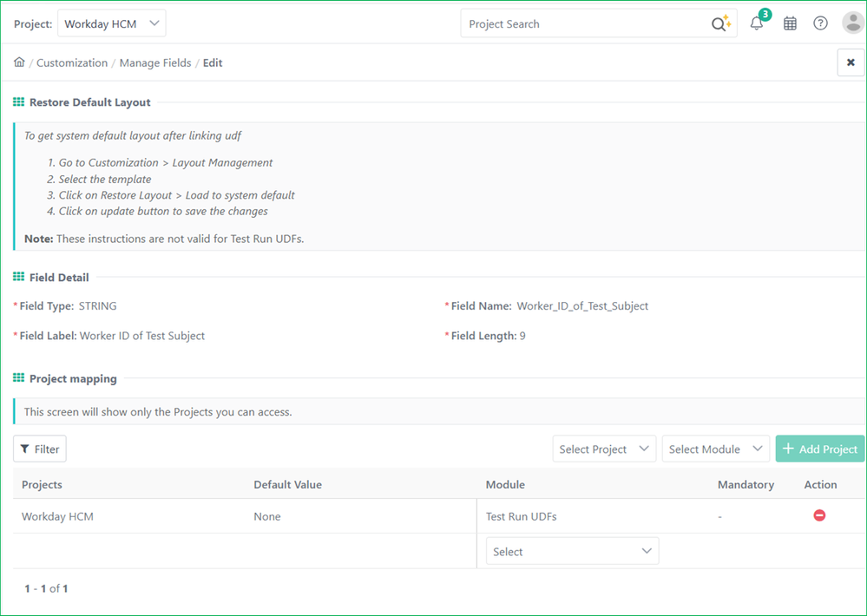The width and height of the screenshot is (867, 616).
Task: Navigate to Customization breadcrumb
Action: coord(72,62)
